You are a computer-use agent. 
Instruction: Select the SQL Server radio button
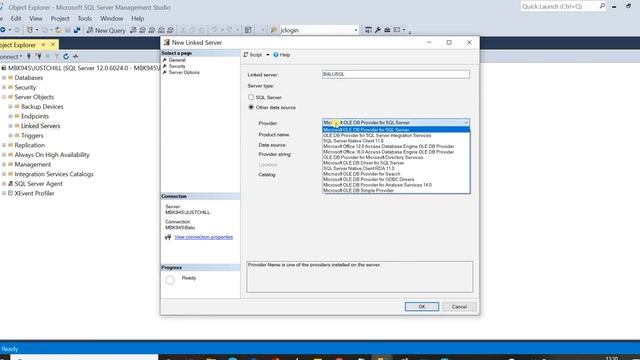251,97
